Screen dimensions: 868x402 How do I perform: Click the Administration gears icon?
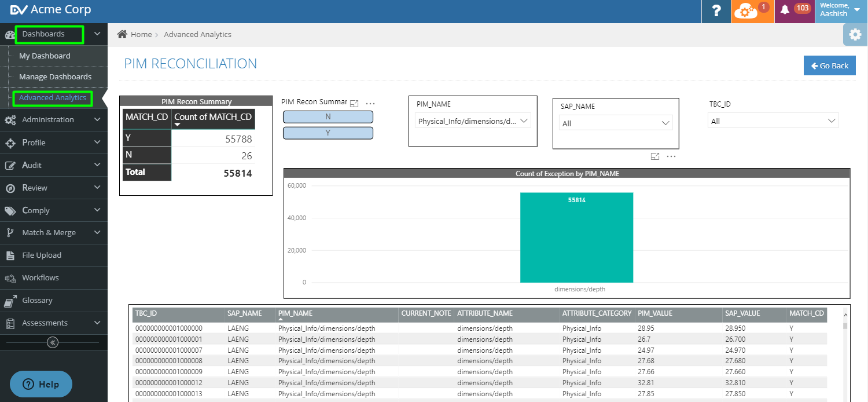[10, 120]
